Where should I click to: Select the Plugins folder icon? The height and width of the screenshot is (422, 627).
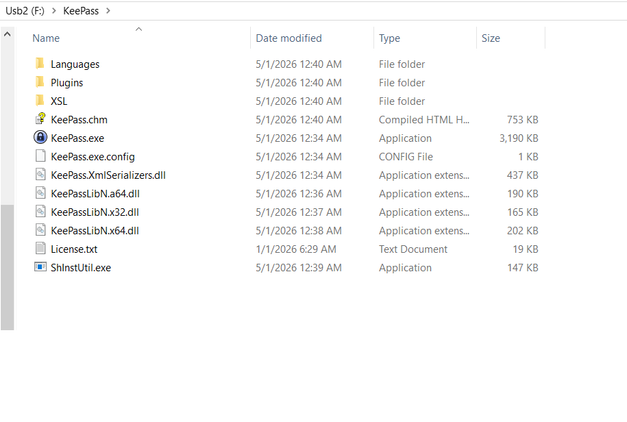(40, 82)
